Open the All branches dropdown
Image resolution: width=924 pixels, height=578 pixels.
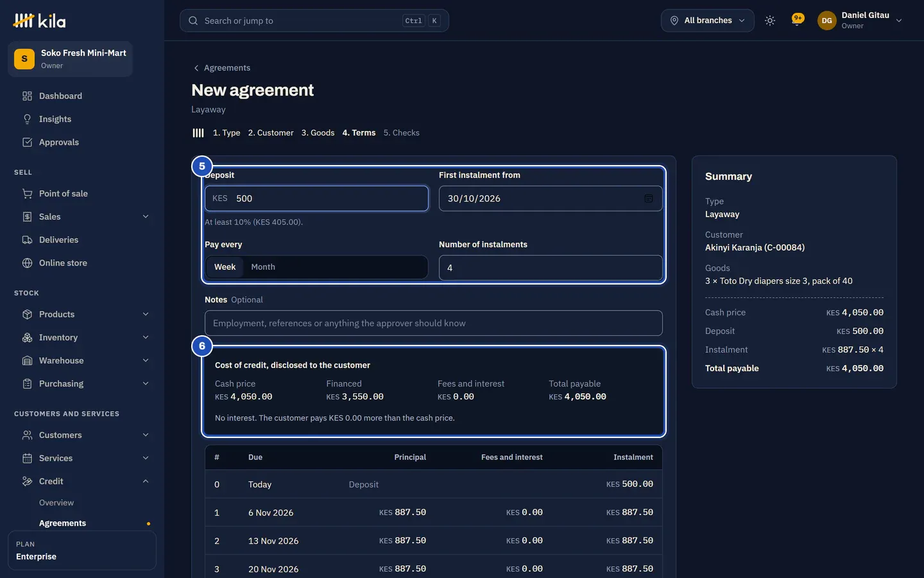(x=708, y=21)
